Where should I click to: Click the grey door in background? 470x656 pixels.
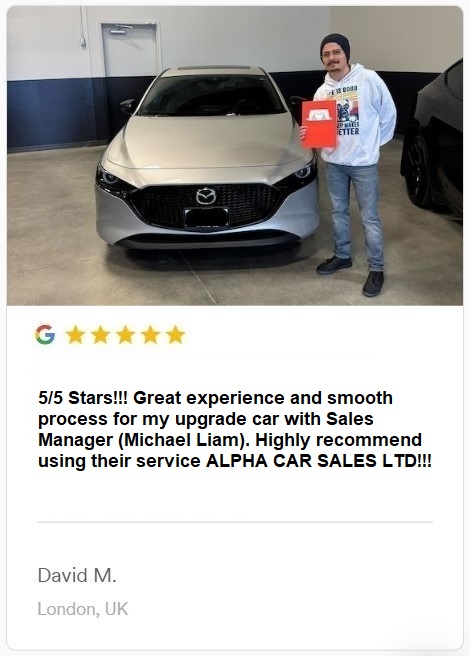[130, 50]
